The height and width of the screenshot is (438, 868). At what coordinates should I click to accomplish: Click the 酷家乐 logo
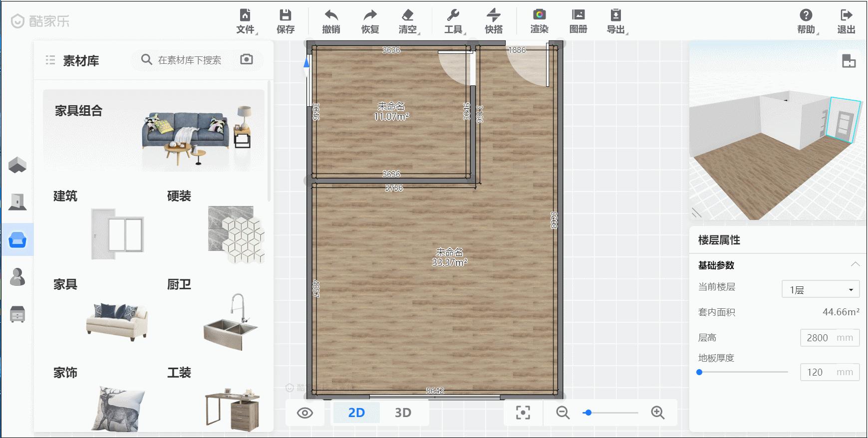[40, 21]
